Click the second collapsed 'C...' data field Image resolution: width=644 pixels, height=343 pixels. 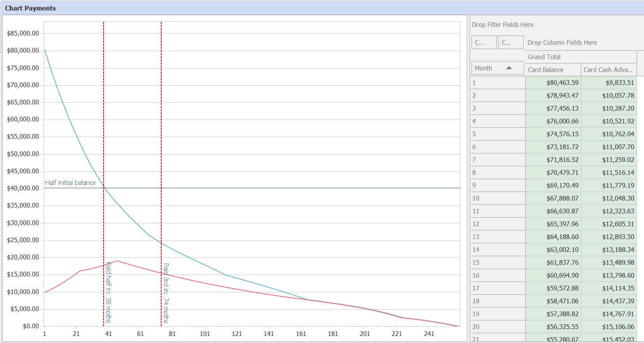point(510,42)
